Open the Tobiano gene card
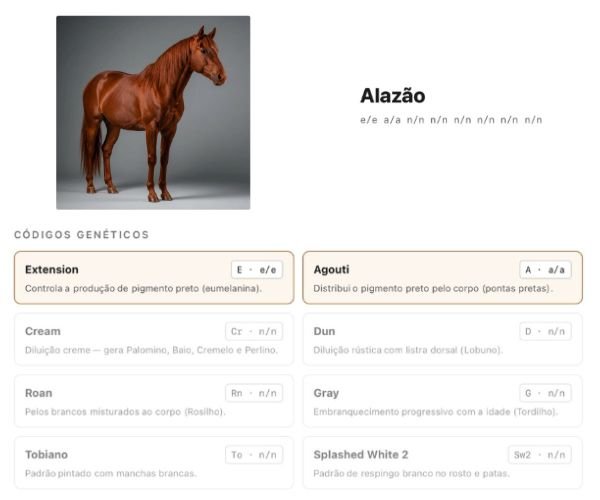Screen dimensions: 600x500 coord(154,463)
